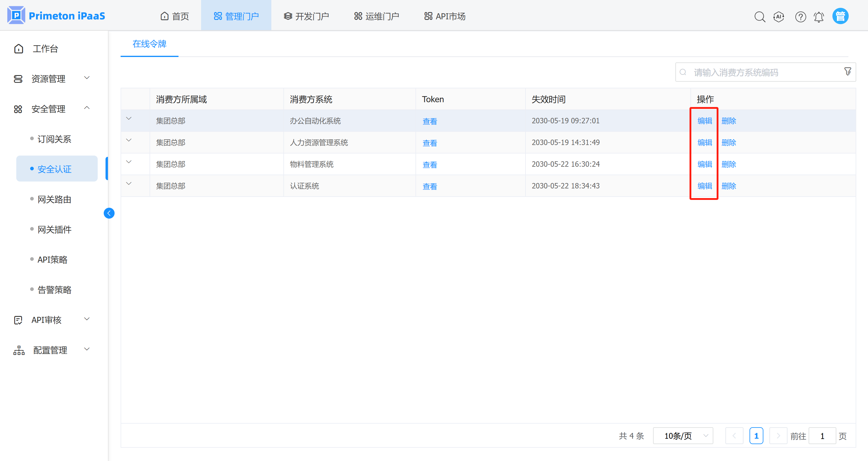Open the 运维门户 top navigation tab
This screenshot has height=461, width=868.
pyautogui.click(x=376, y=16)
